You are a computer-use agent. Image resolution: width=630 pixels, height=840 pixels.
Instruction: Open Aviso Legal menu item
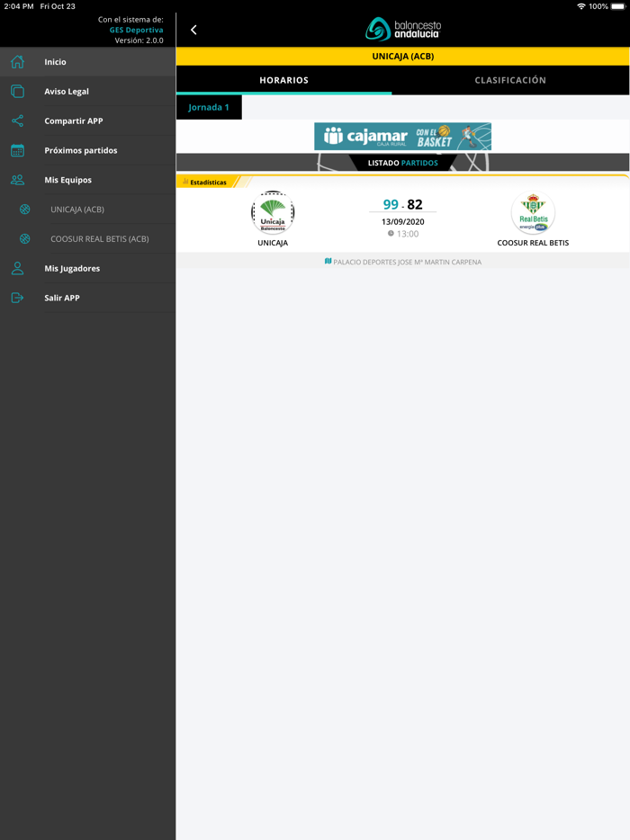tap(88, 91)
